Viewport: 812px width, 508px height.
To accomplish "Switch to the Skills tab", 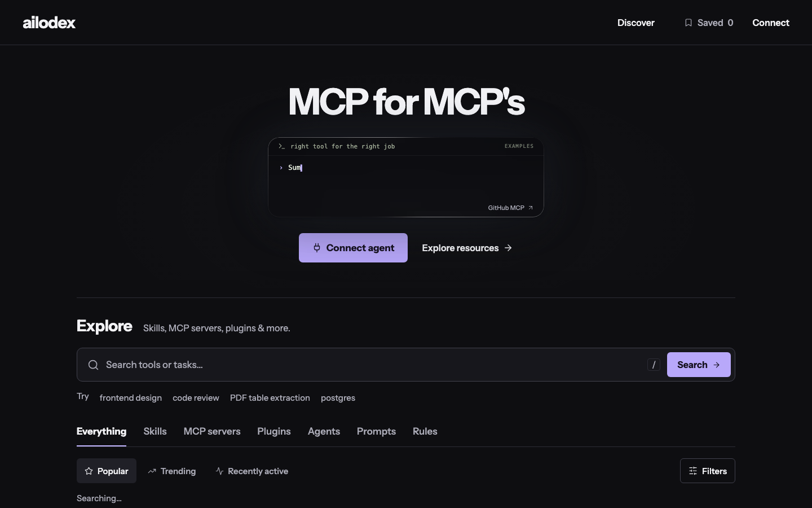I will tap(155, 431).
